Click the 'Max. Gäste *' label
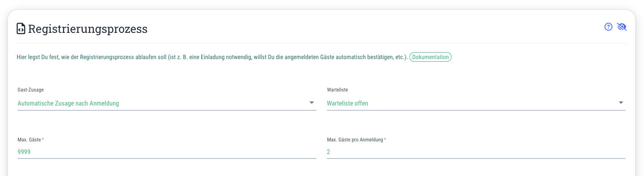644x176 pixels. point(31,140)
